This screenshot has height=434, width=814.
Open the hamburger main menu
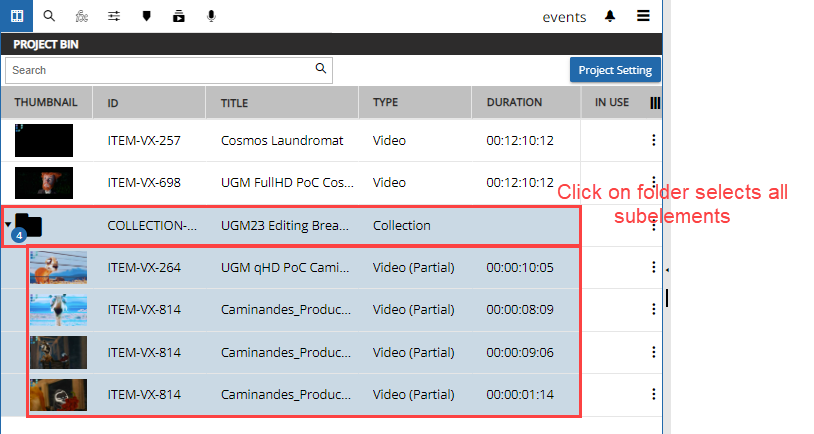click(643, 16)
